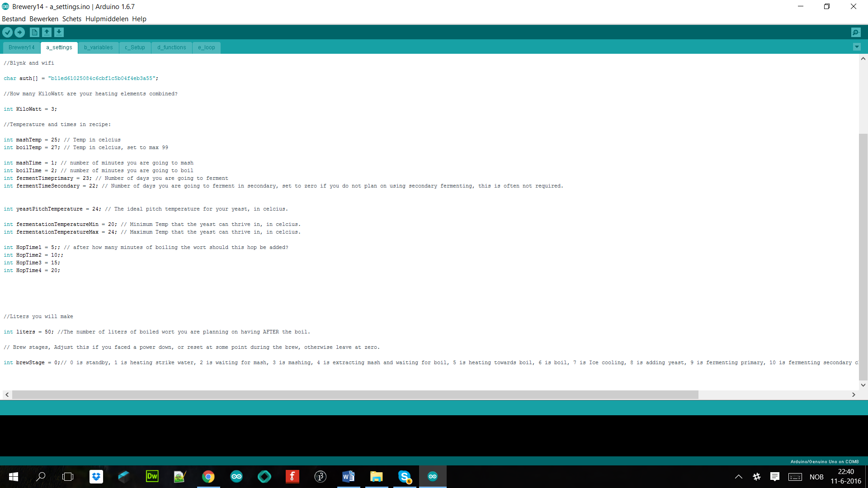Click the tab expander arrow right
868x488 pixels.
point(857,47)
